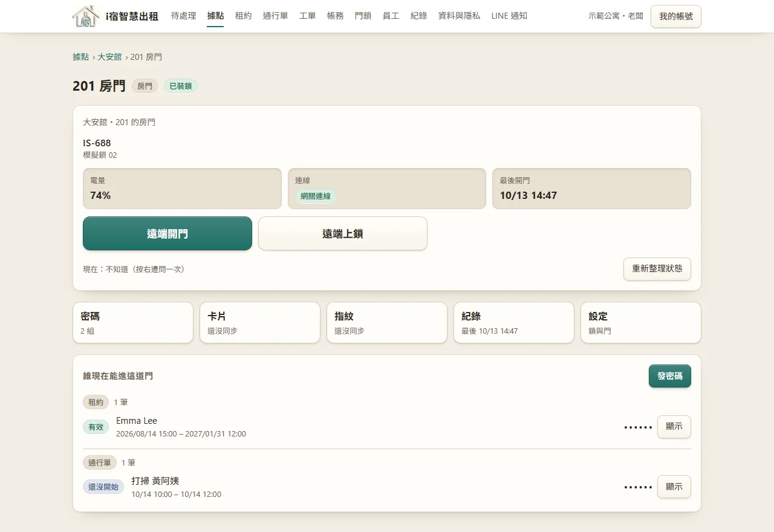This screenshot has height=532, width=774.
Task: Open LINE 通知 settings
Action: coord(509,16)
